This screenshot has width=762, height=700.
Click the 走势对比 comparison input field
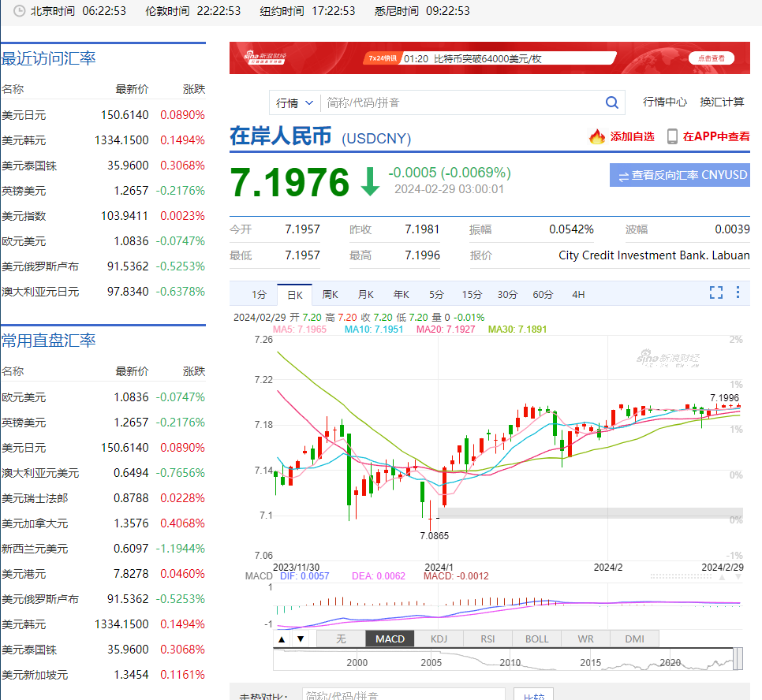pos(403,694)
